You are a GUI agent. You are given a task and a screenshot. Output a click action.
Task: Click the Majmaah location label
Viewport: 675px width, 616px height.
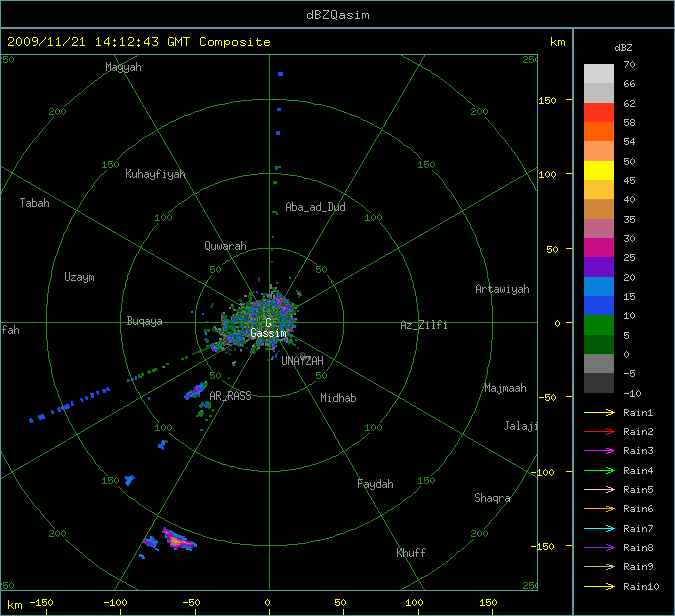pyautogui.click(x=505, y=388)
